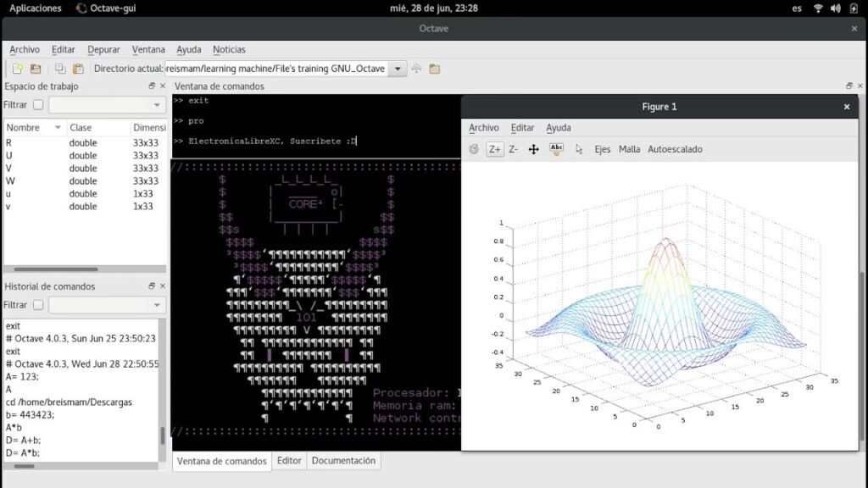The width and height of the screenshot is (868, 488).
Task: Toggle the command history Filtrar checkbox
Action: [x=38, y=305]
